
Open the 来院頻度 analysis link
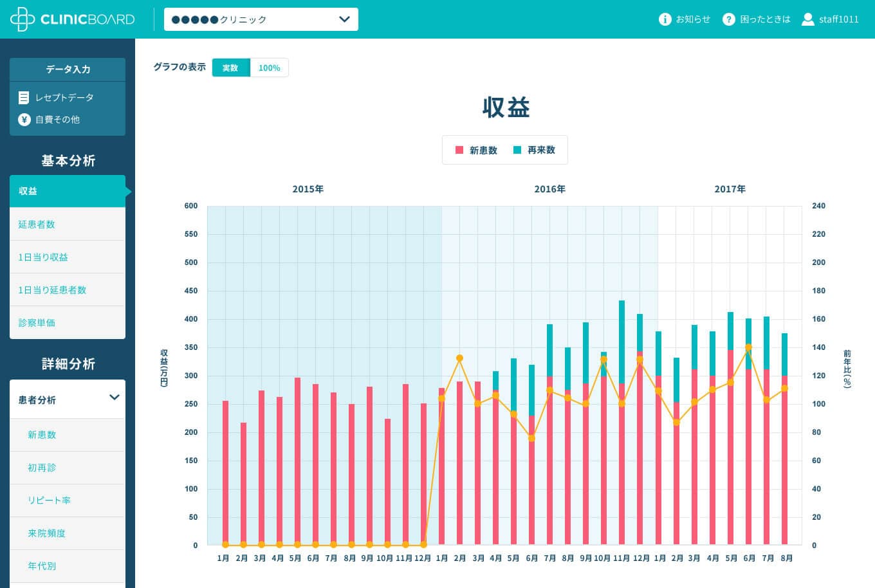click(46, 533)
